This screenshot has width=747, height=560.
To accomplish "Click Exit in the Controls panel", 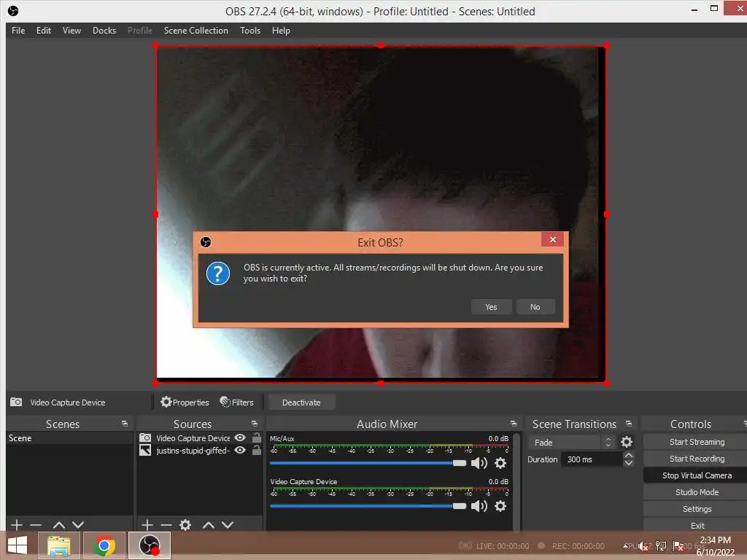I will tap(697, 526).
